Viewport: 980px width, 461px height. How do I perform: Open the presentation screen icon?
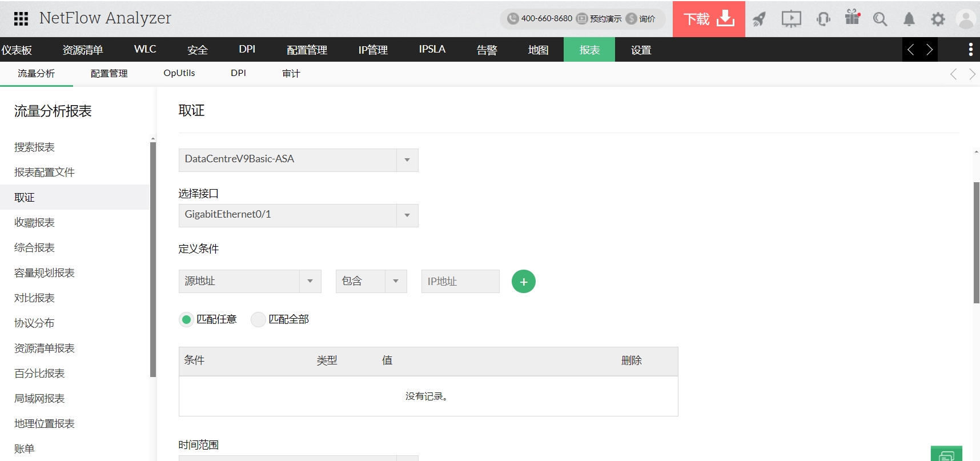[x=791, y=19]
